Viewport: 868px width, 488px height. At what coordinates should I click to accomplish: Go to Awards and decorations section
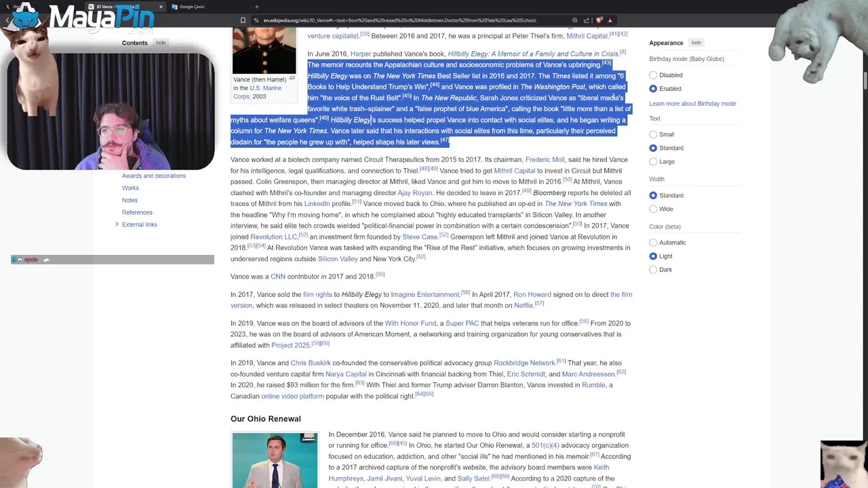click(153, 176)
